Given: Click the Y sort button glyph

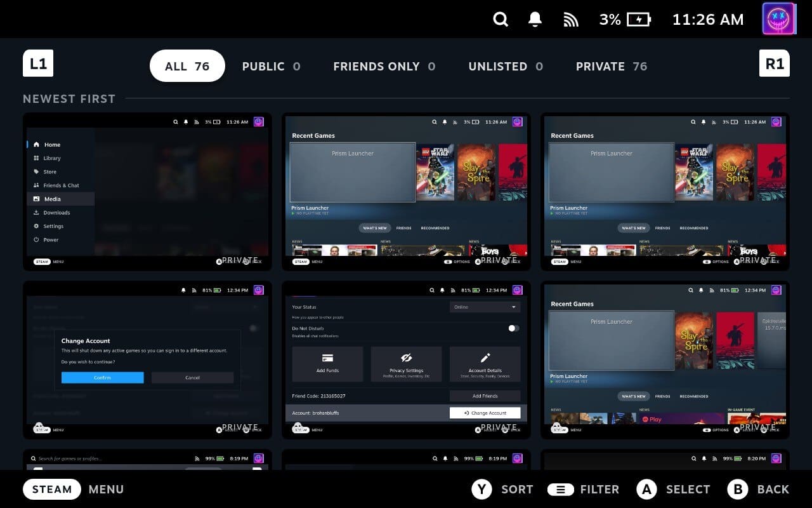Looking at the screenshot, I should [x=482, y=489].
